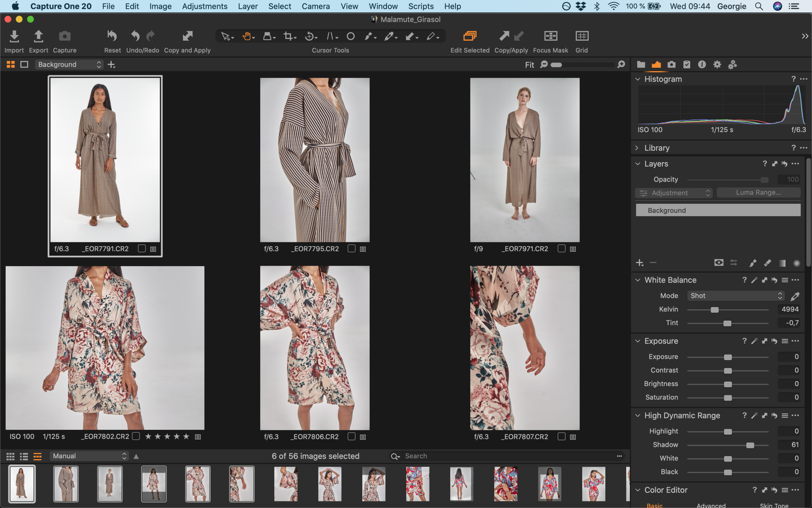The image size is (812, 508).
Task: Collapse the High Dynamic Range panel
Action: [x=638, y=416]
